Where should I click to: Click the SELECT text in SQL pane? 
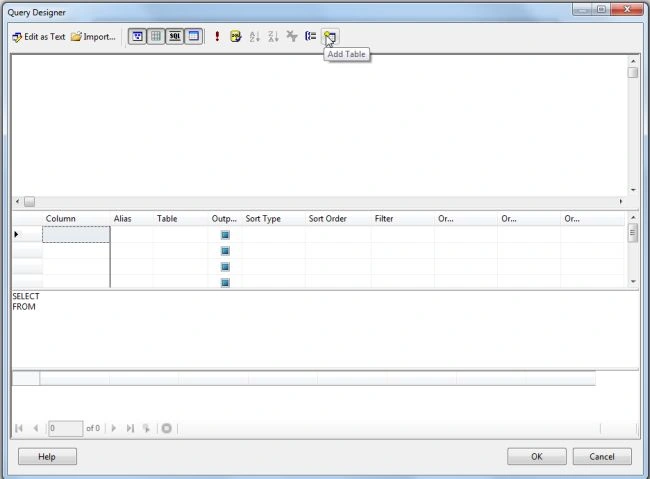[26, 296]
